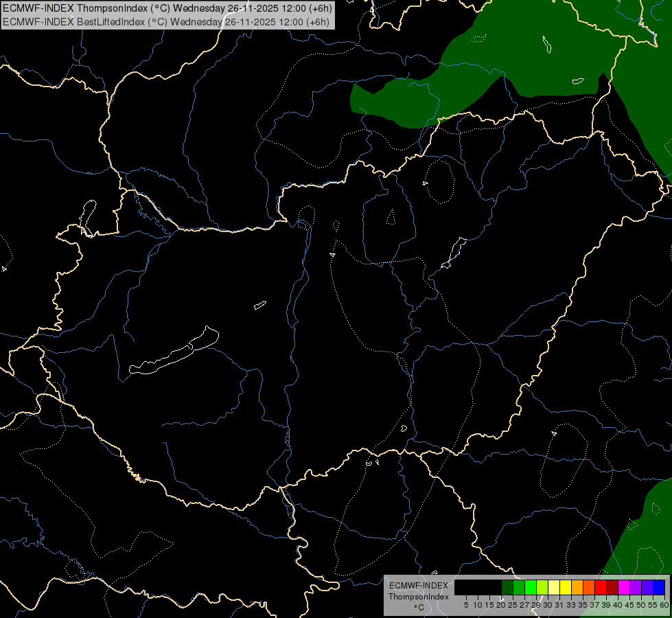Viewport: 672px width, 618px height.
Task: Select the orange 33–35 legend swatch
Action: coord(577,587)
